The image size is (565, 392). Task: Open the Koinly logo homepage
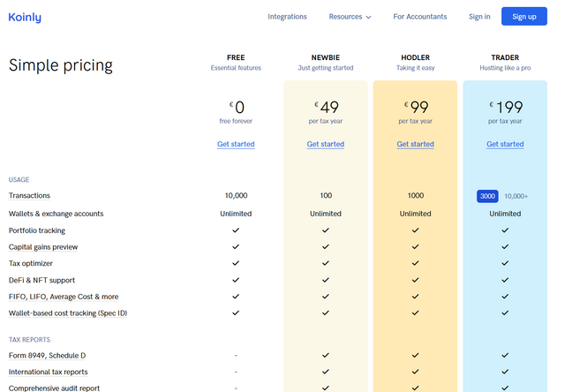[x=25, y=17]
